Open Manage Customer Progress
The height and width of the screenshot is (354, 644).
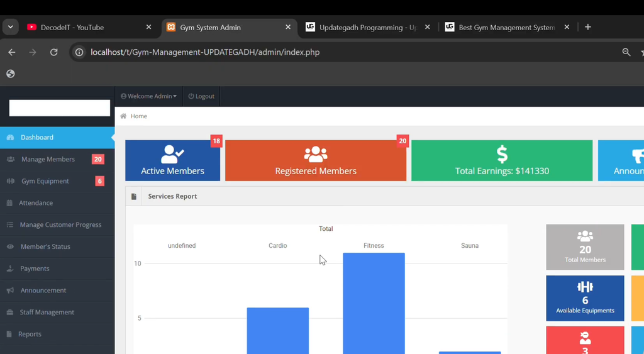click(x=57, y=224)
